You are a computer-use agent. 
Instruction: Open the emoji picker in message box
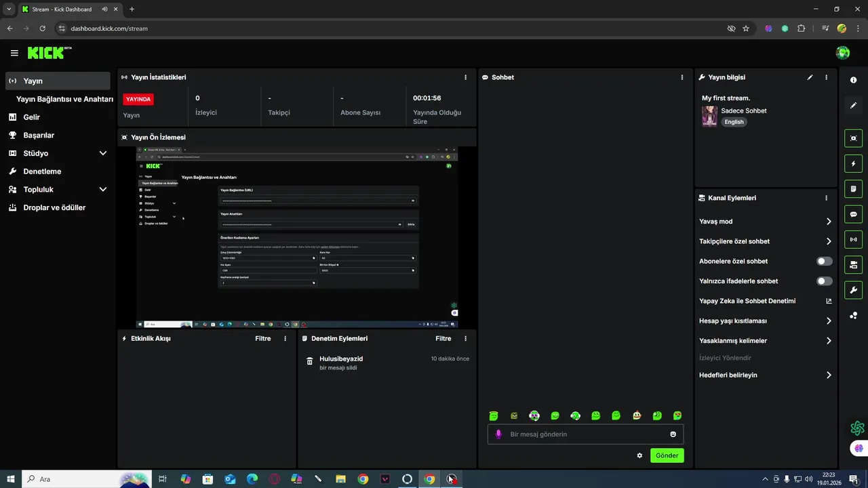(x=673, y=434)
